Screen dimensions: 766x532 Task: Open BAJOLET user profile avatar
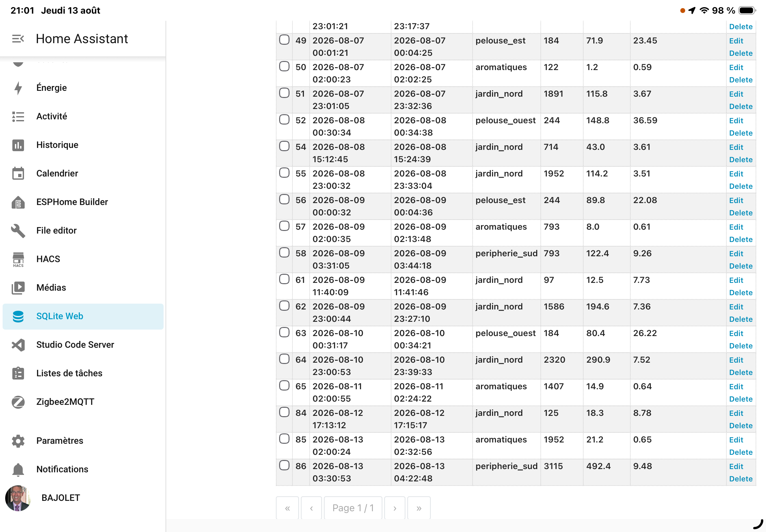coord(18,498)
